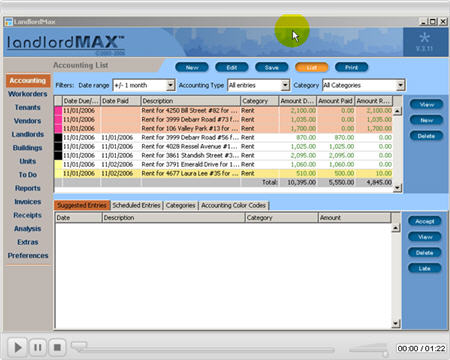Click the Late button for suggested entries
The width and height of the screenshot is (450, 360).
click(x=425, y=268)
